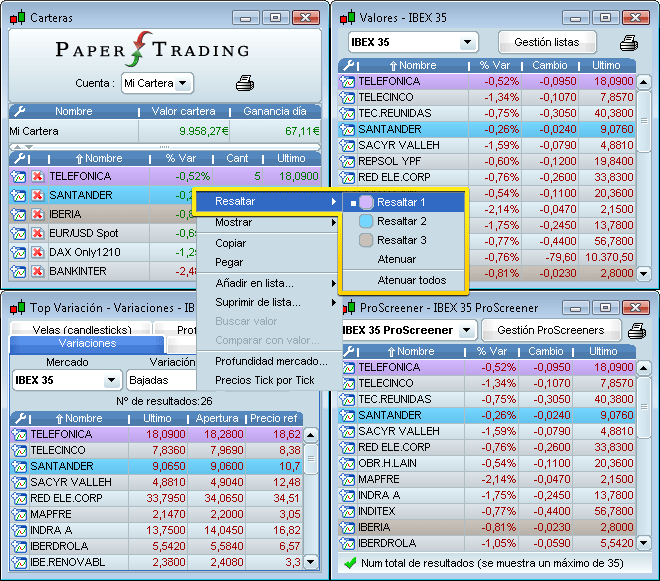Sort Top Variación table by Apertura column
The width and height of the screenshot is (660, 581).
click(x=217, y=418)
